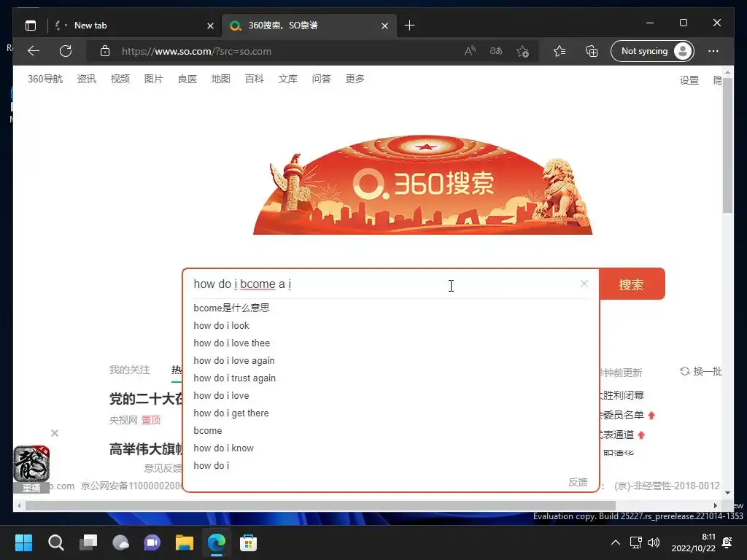This screenshot has width=747, height=560.
Task: Open the Widgets weather taskbar icon
Action: (120, 542)
